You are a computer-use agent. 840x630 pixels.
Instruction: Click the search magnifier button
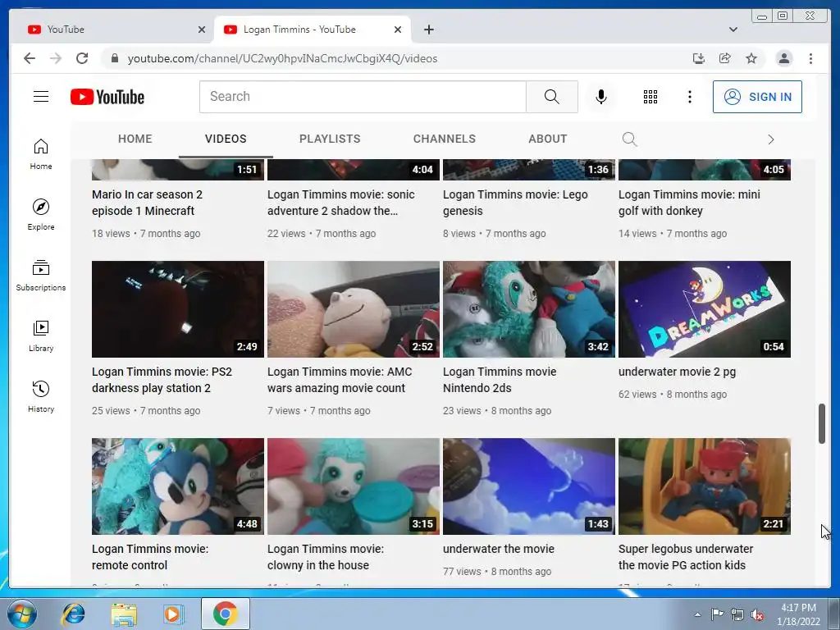[552, 97]
